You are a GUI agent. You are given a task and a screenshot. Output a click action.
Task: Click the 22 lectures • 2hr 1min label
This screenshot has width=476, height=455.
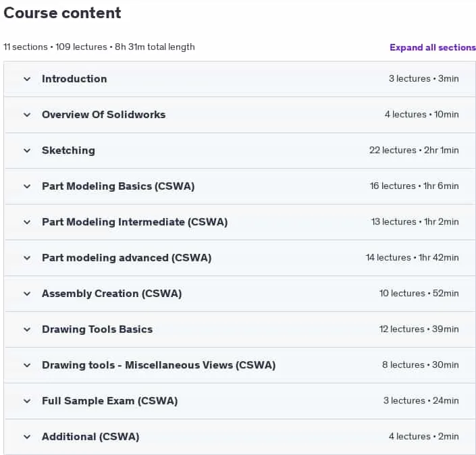click(x=414, y=151)
